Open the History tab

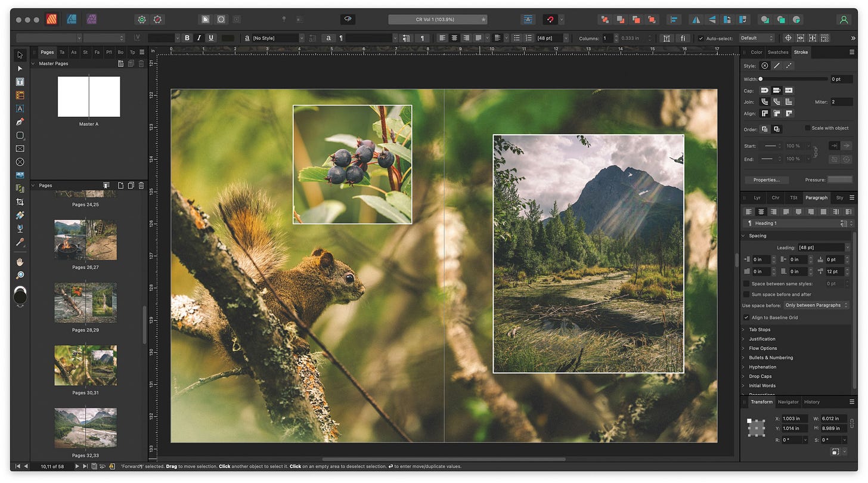tap(812, 402)
